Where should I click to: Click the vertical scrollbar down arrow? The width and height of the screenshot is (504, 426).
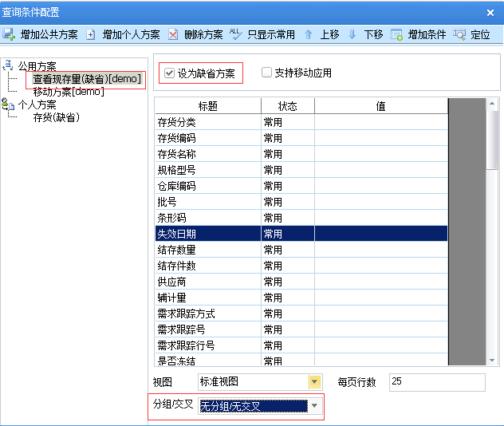click(492, 360)
